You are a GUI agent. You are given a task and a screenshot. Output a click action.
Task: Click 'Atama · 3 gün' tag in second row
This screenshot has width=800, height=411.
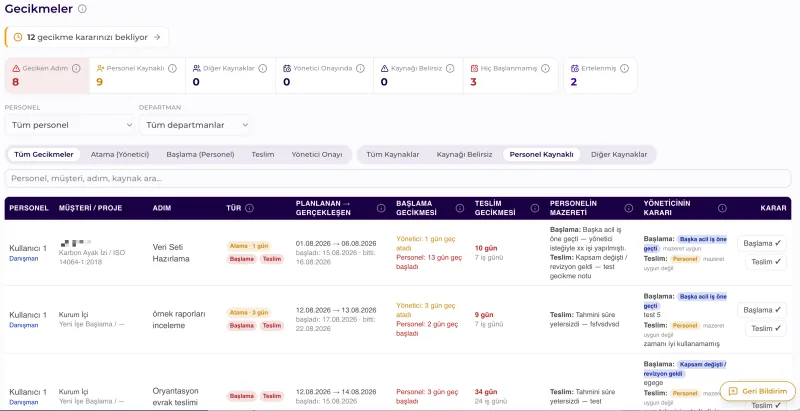coord(248,312)
